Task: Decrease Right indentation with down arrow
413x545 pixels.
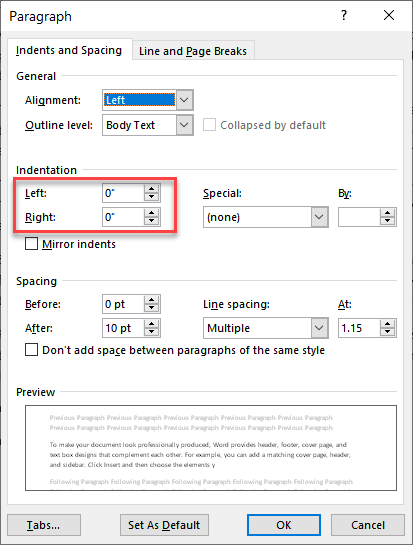Action: pyautogui.click(x=152, y=221)
